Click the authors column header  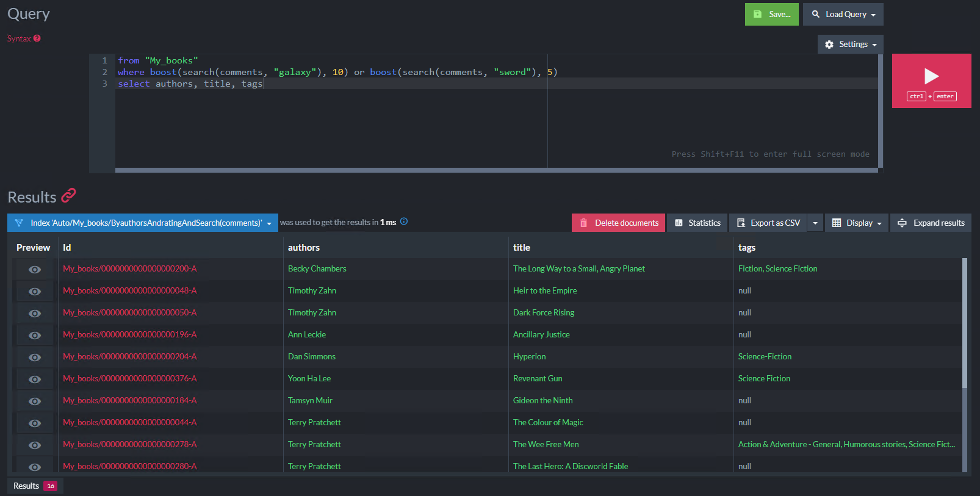tap(304, 248)
